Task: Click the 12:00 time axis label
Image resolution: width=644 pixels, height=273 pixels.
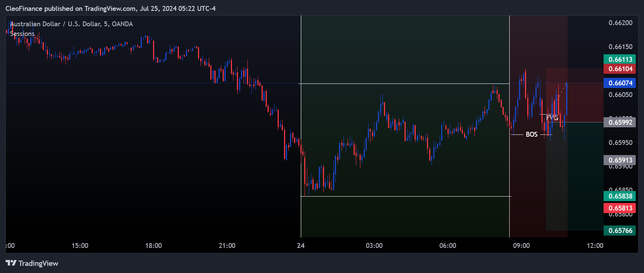Action: pyautogui.click(x=595, y=246)
